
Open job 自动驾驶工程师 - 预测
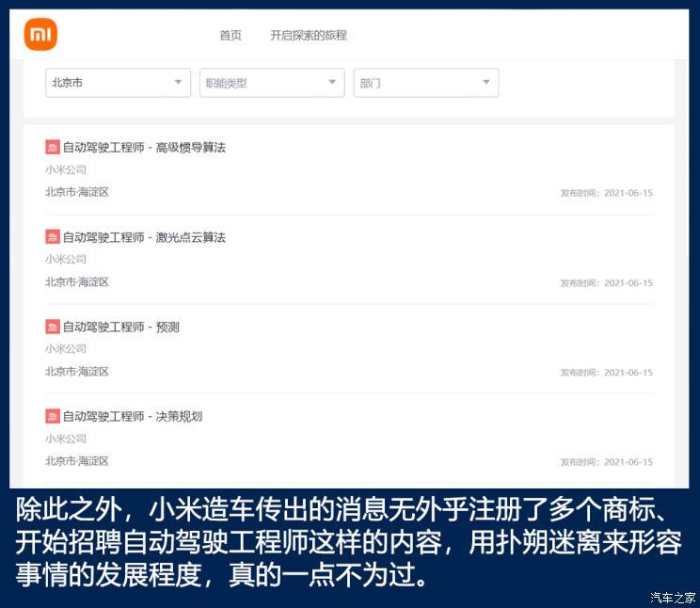tap(120, 327)
